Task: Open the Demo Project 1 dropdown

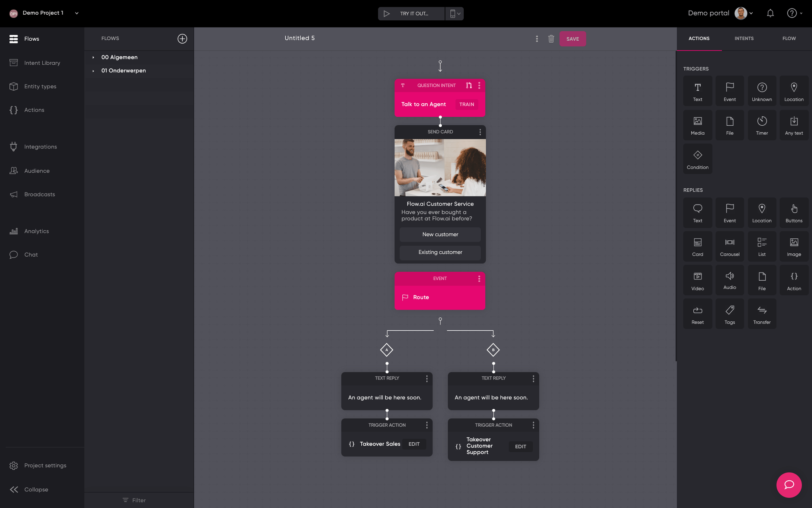Action: [x=76, y=13]
